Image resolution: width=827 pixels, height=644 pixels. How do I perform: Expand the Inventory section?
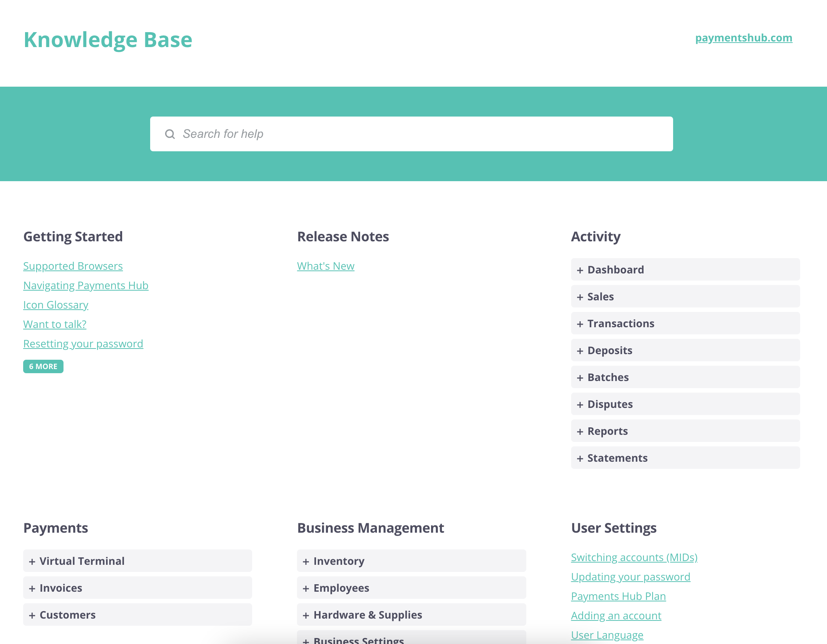coord(306,561)
